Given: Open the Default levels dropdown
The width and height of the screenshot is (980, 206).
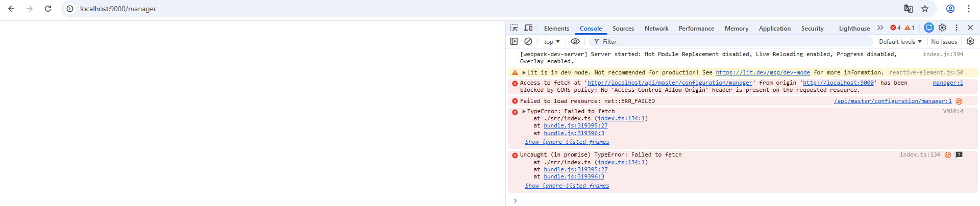Looking at the screenshot, I should (x=900, y=42).
